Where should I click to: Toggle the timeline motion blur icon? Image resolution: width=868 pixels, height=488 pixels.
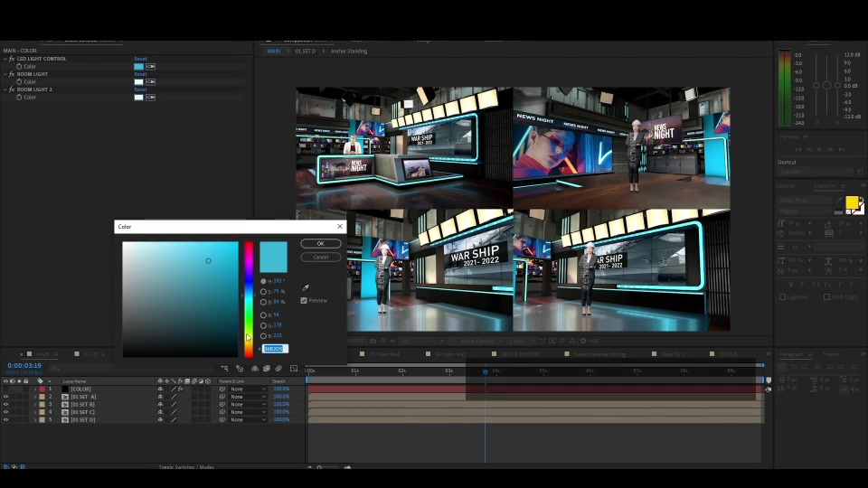[278, 369]
